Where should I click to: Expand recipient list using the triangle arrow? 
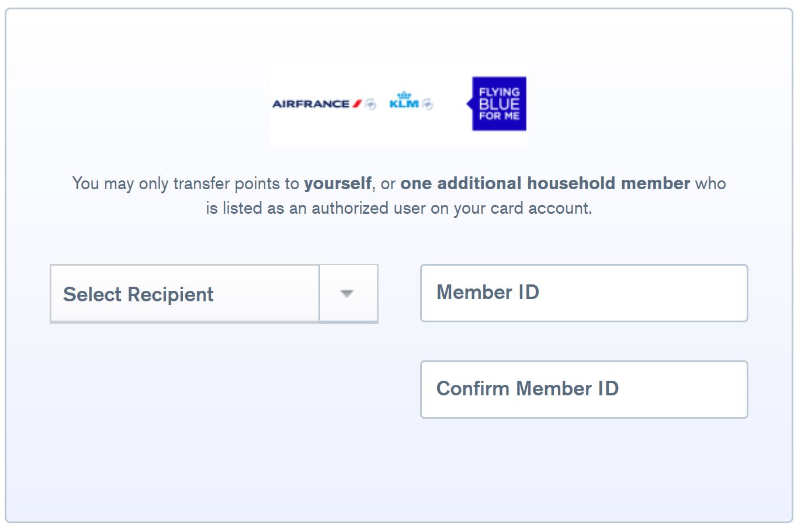[347, 294]
